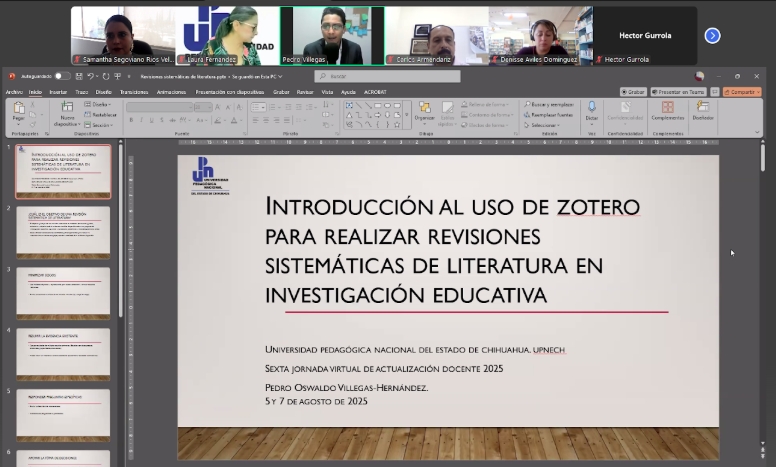Click Presentar en Teams button
The height and width of the screenshot is (467, 776).
pyautogui.click(x=679, y=92)
